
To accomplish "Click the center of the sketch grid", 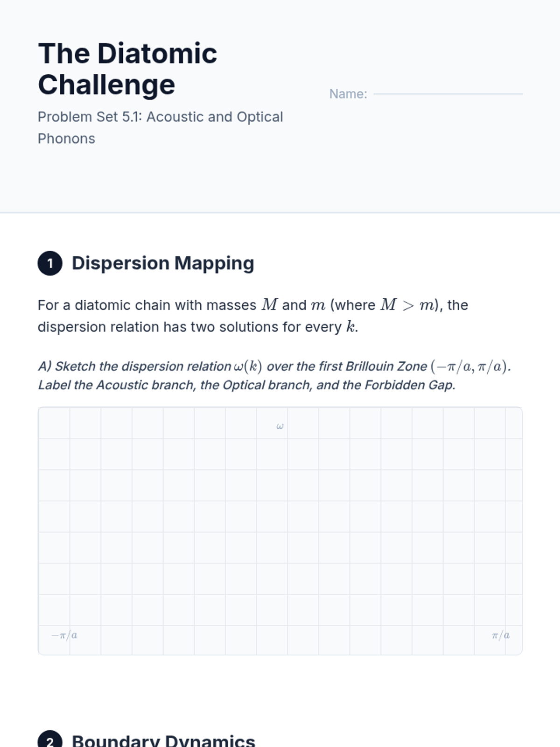I will pyautogui.click(x=280, y=531).
